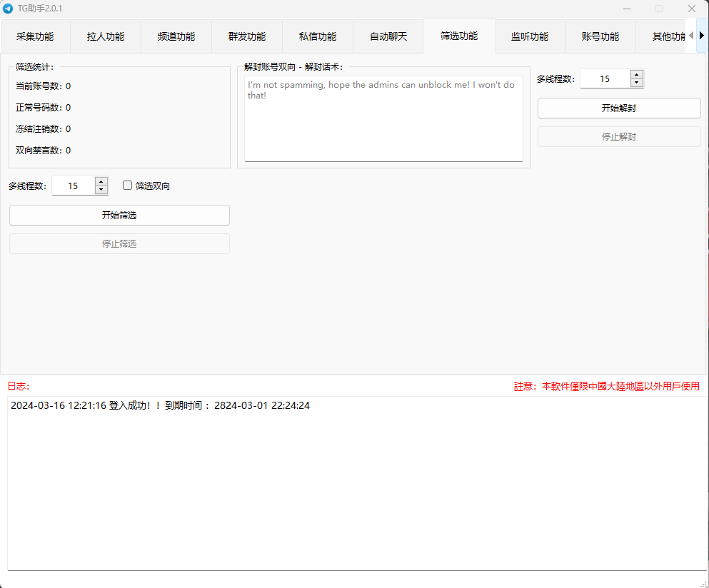Click inside the 解封话术 text box
Viewport: 709px width, 588px height.
click(x=383, y=121)
